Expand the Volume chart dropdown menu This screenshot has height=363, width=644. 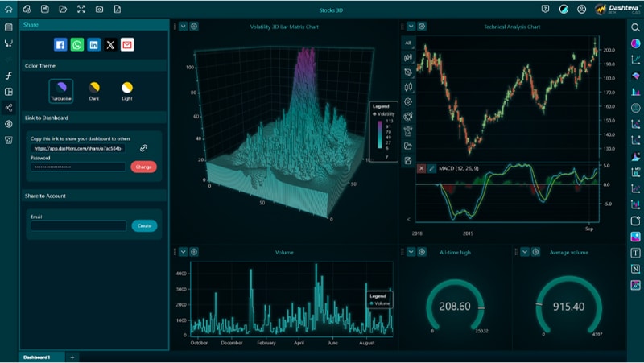coord(183,252)
